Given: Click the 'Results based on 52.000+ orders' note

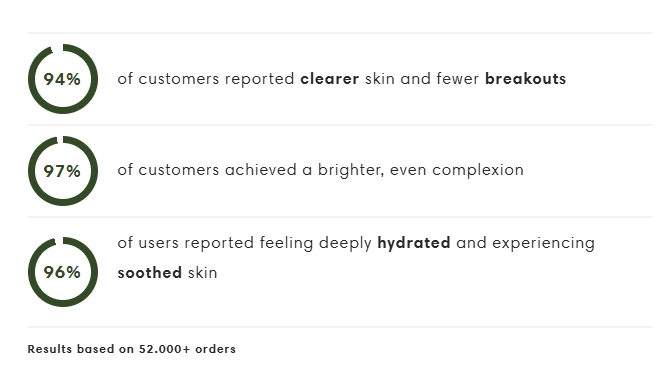Looking at the screenshot, I should (x=132, y=349).
